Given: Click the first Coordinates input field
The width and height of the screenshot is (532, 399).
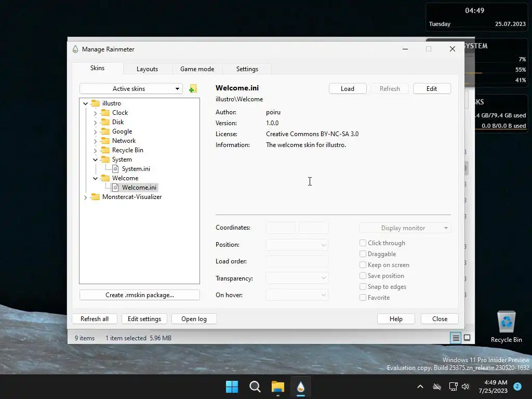Looking at the screenshot, I should (x=281, y=228).
